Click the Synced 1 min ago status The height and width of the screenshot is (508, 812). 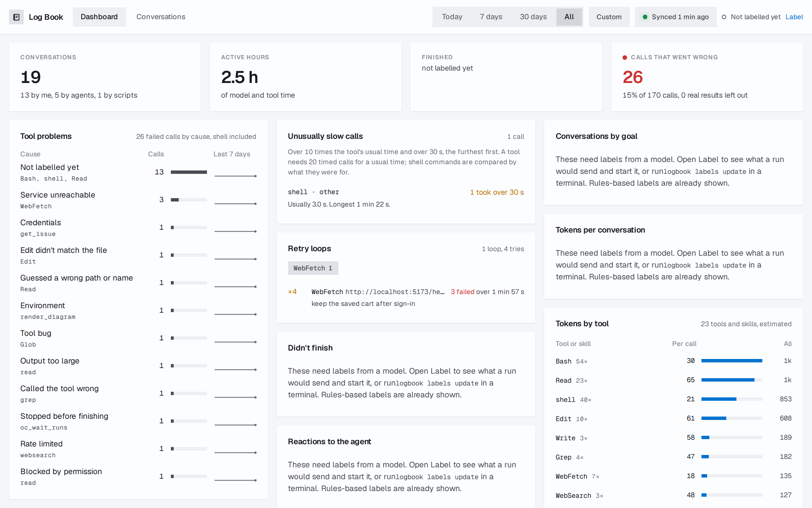(676, 17)
